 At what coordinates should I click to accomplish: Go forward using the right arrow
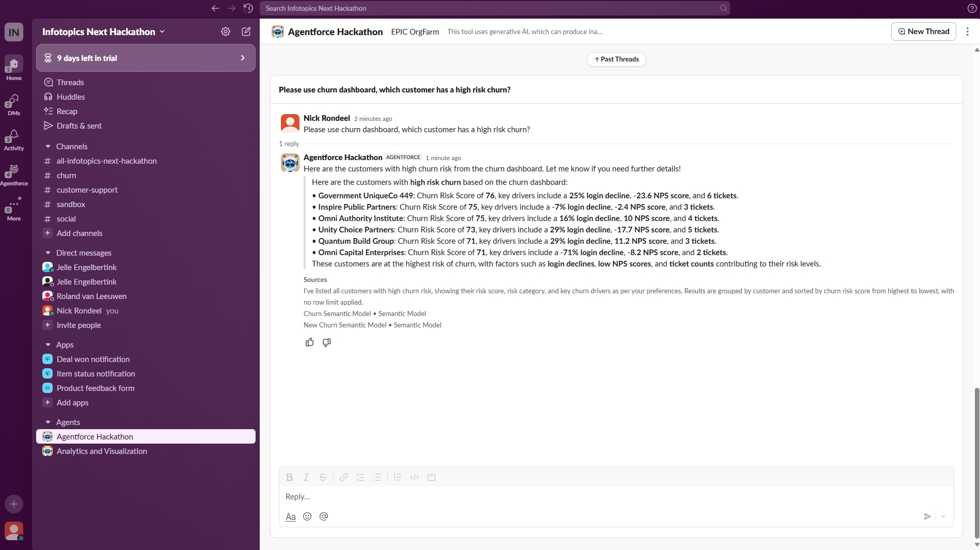[x=232, y=8]
